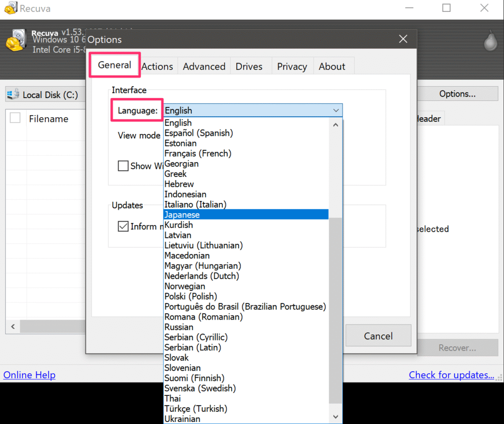Pick Romana (Romanian) option
Viewport: 504px width, 424px height.
click(x=246, y=317)
